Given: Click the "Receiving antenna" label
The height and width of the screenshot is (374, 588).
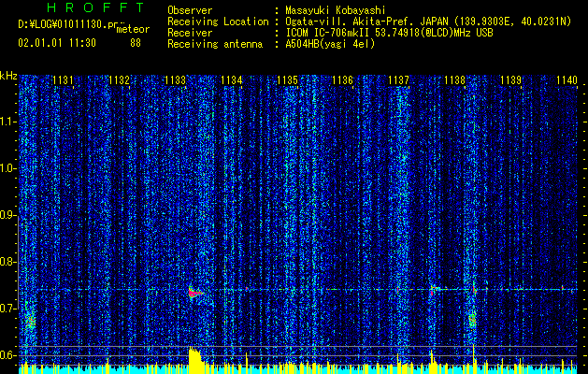Looking at the screenshot, I should pos(215,44).
